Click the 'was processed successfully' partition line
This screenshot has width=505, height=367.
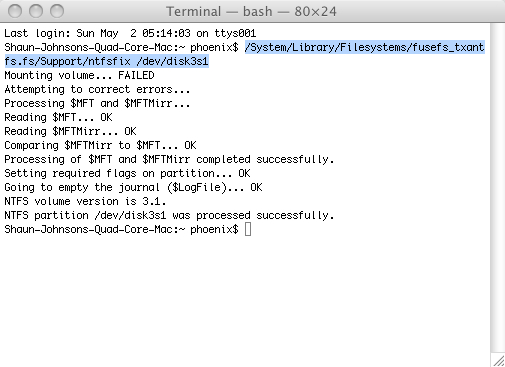coord(169,215)
